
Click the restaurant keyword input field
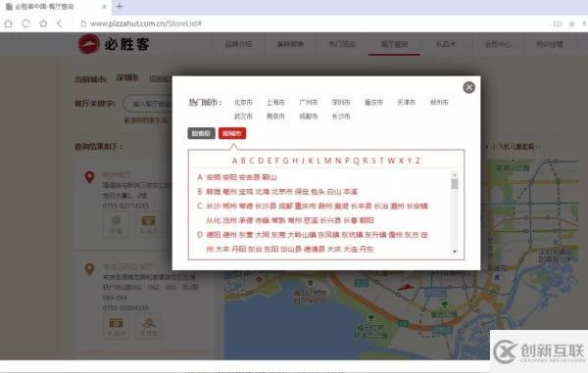pyautogui.click(x=148, y=104)
